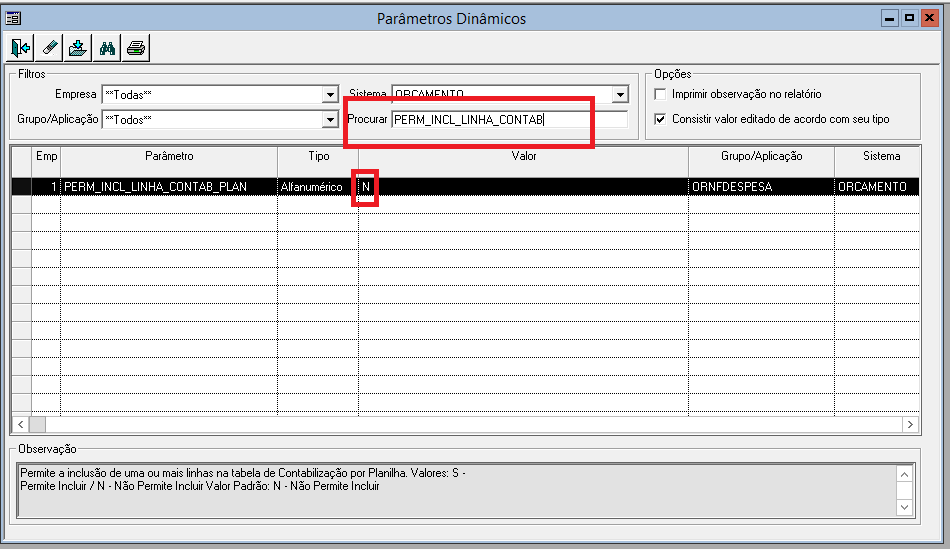Click the row selector of the first row
Screen dimensions: 950x549
pyautogui.click(x=22, y=187)
